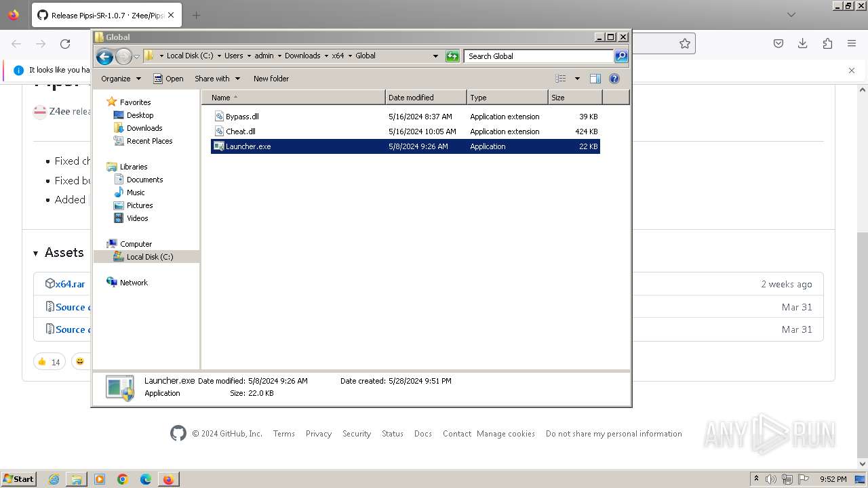Dismiss Firefox notification bar
868x488 pixels.
tap(852, 70)
